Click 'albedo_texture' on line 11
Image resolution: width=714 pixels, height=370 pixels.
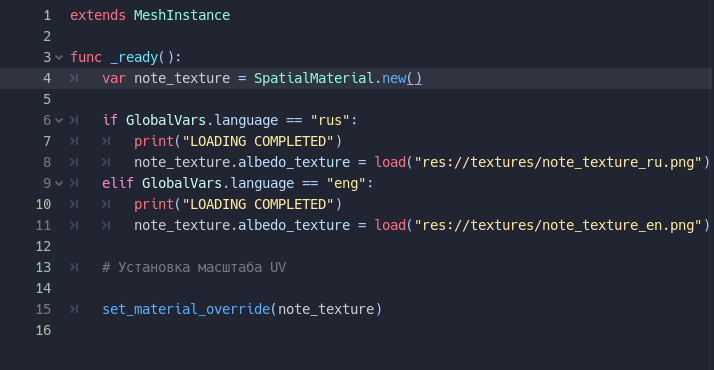[x=294, y=225]
